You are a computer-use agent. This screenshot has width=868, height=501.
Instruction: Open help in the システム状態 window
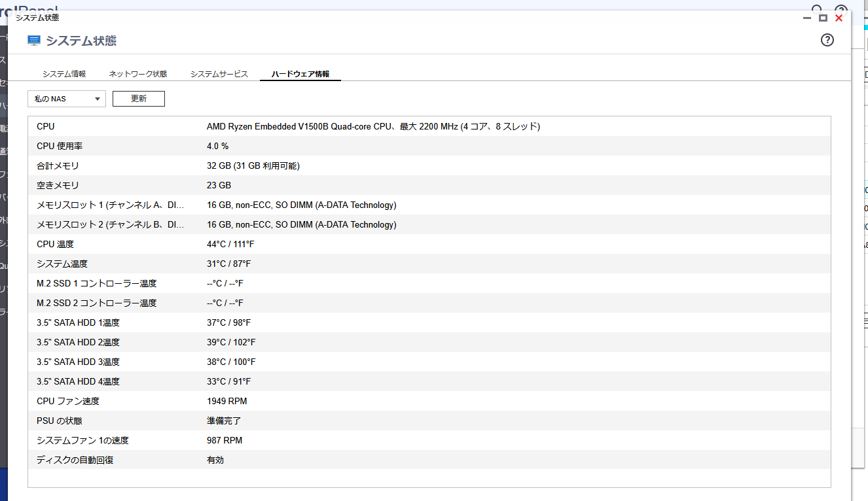827,41
